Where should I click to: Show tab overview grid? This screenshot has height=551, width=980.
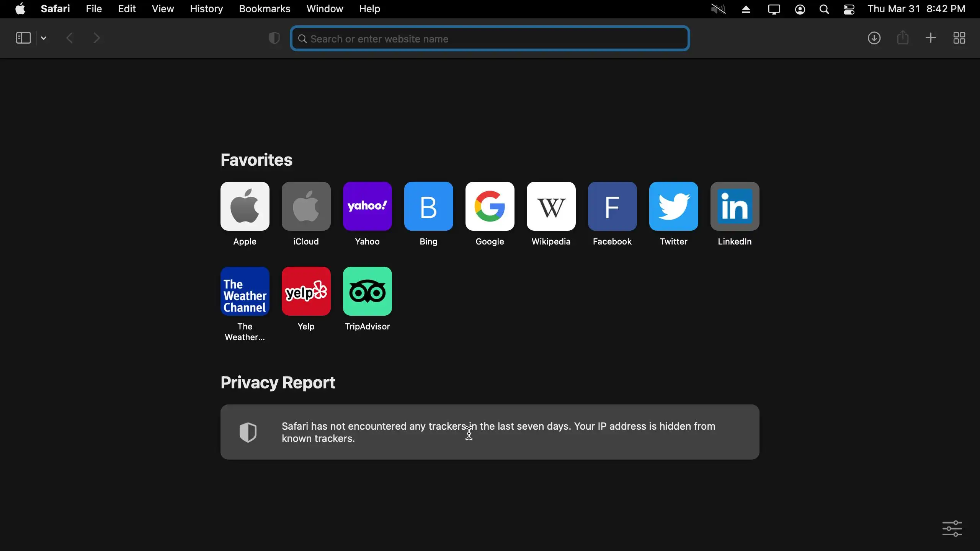960,38
